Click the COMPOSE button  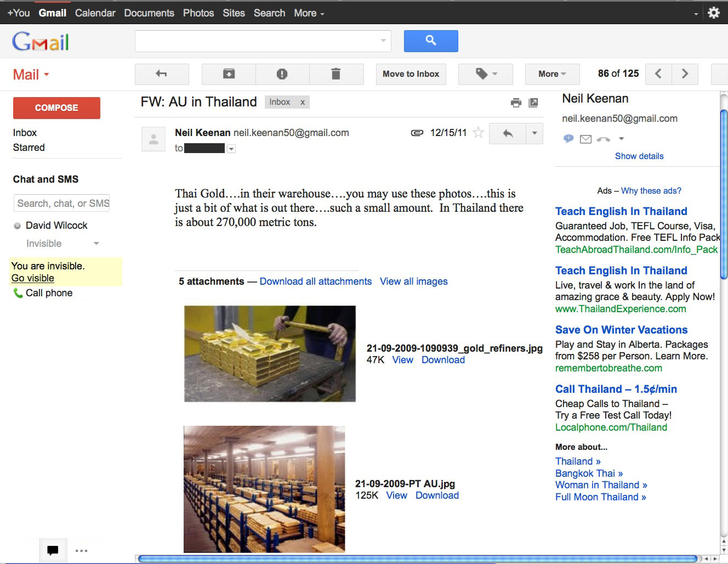point(56,108)
